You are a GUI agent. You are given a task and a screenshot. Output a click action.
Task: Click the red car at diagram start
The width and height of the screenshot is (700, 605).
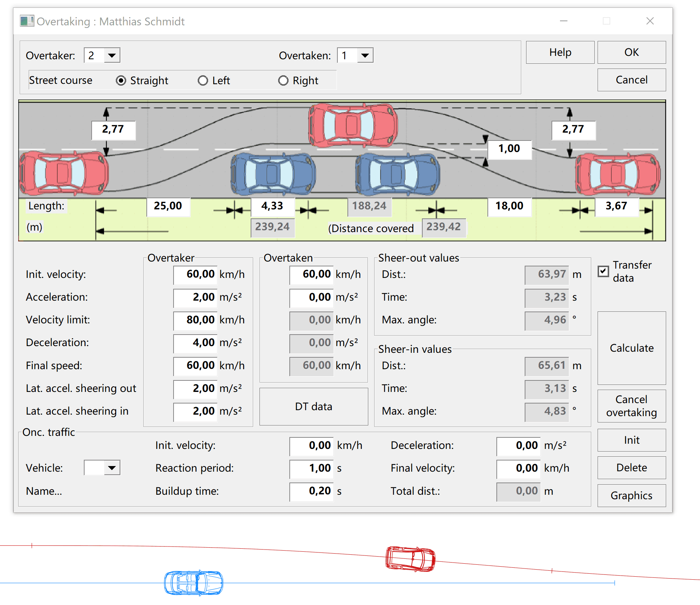pyautogui.click(x=64, y=173)
